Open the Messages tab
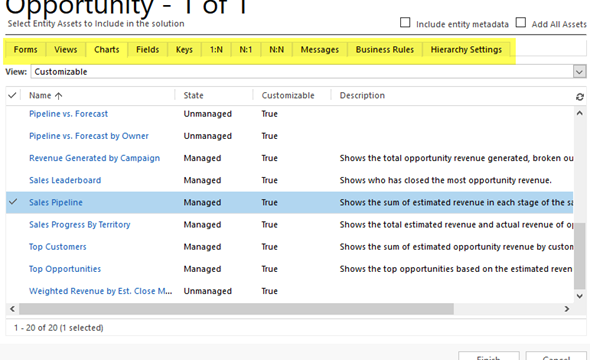Screen dimensions: 590x360 click(x=319, y=50)
